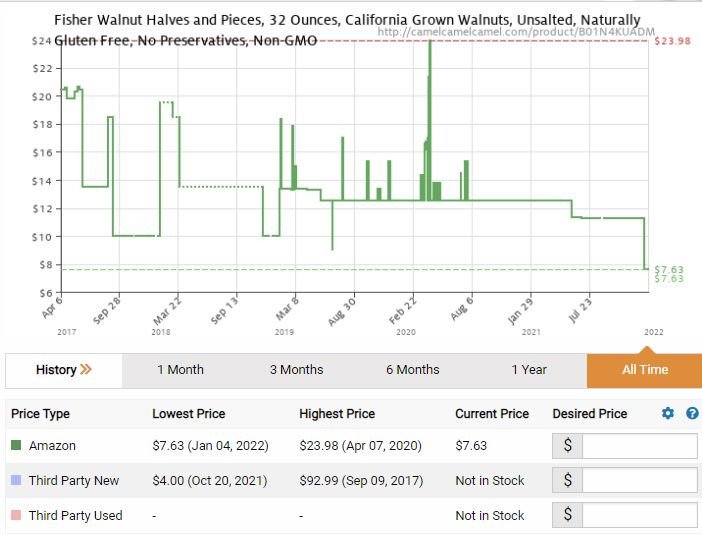Click the '$24' y-axis label
The height and width of the screenshot is (536, 702).
point(41,41)
